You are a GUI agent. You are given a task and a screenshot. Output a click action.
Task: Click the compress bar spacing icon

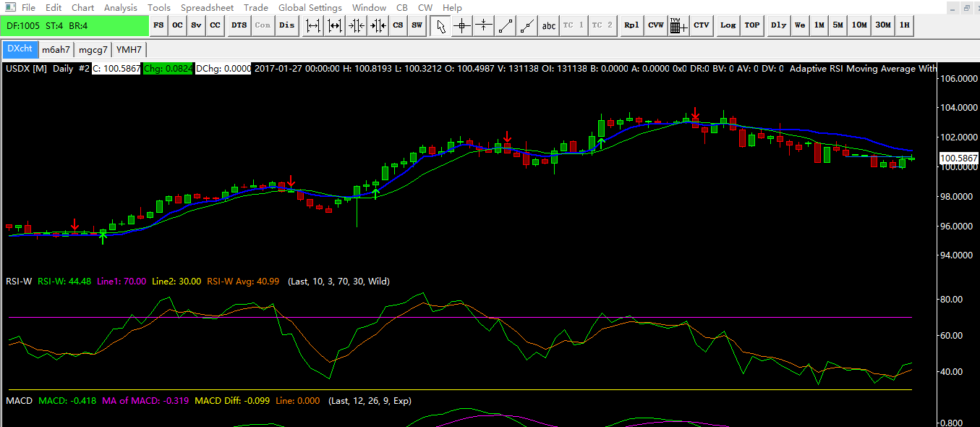tap(356, 25)
